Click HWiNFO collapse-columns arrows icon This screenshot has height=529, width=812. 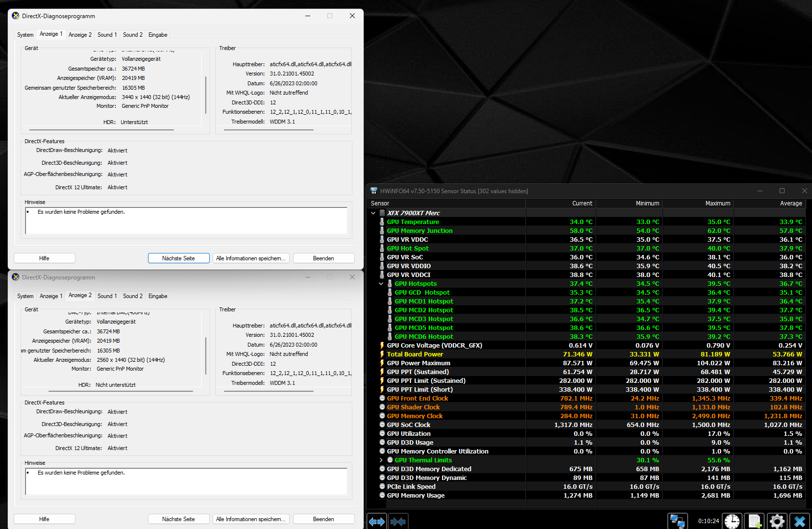click(x=398, y=521)
